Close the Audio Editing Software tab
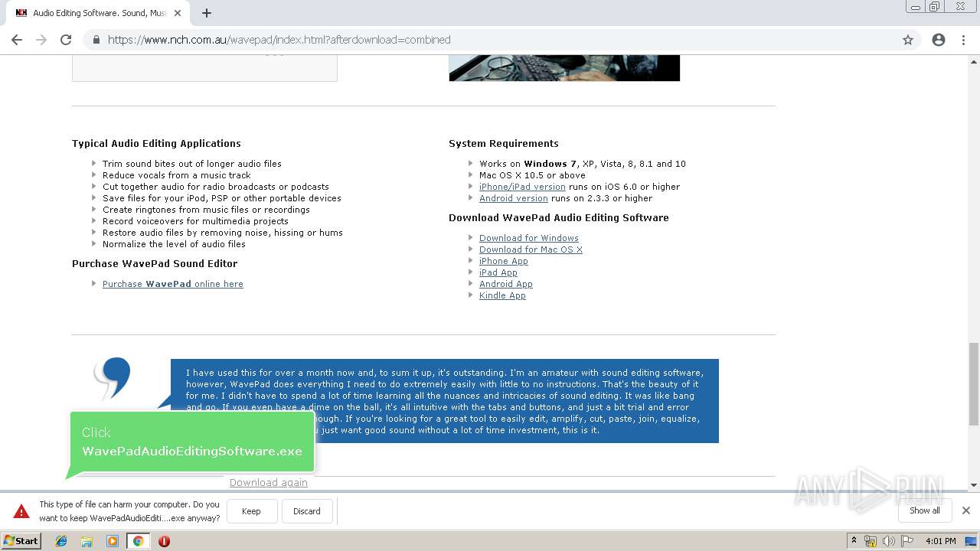The height and width of the screenshot is (551, 980). [178, 13]
